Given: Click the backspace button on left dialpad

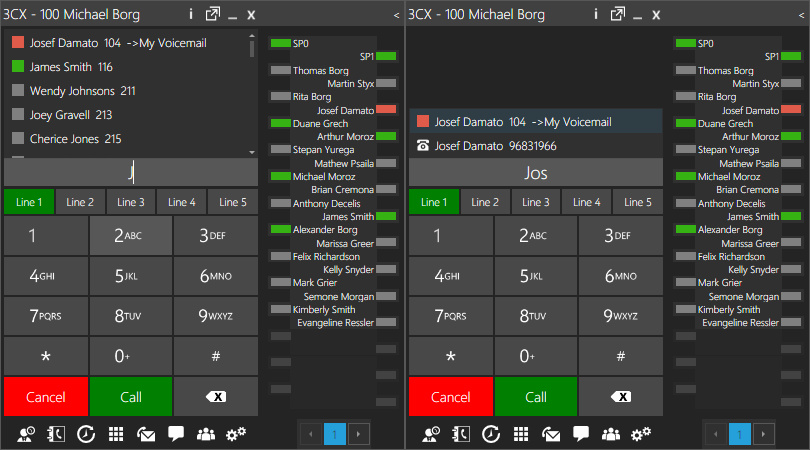Looking at the screenshot, I should [216, 397].
